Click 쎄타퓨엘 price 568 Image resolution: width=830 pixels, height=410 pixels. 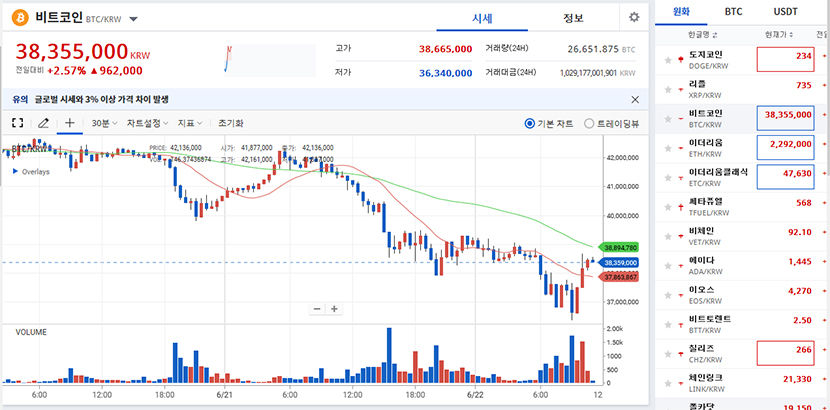(x=804, y=203)
